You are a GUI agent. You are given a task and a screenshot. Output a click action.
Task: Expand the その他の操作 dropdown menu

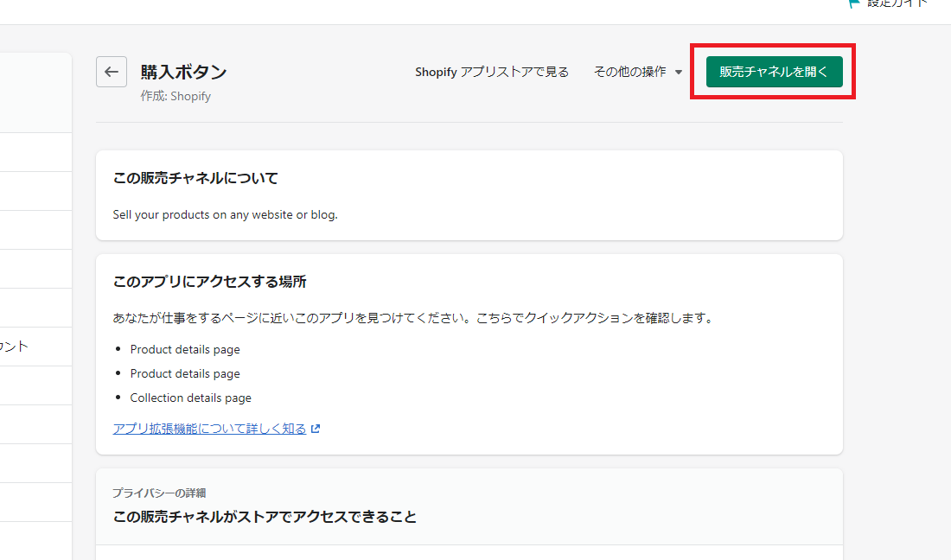(x=637, y=73)
